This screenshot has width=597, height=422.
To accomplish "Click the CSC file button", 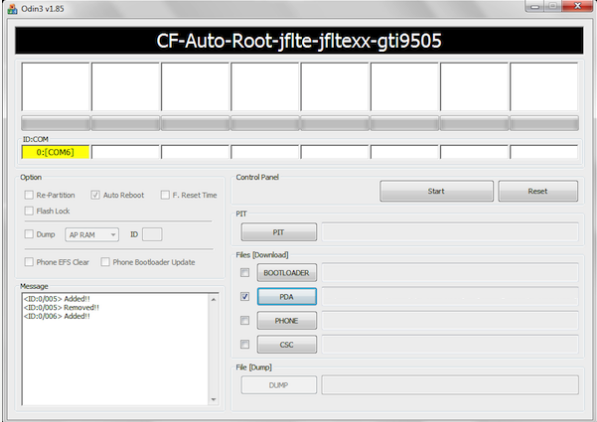I will [287, 345].
